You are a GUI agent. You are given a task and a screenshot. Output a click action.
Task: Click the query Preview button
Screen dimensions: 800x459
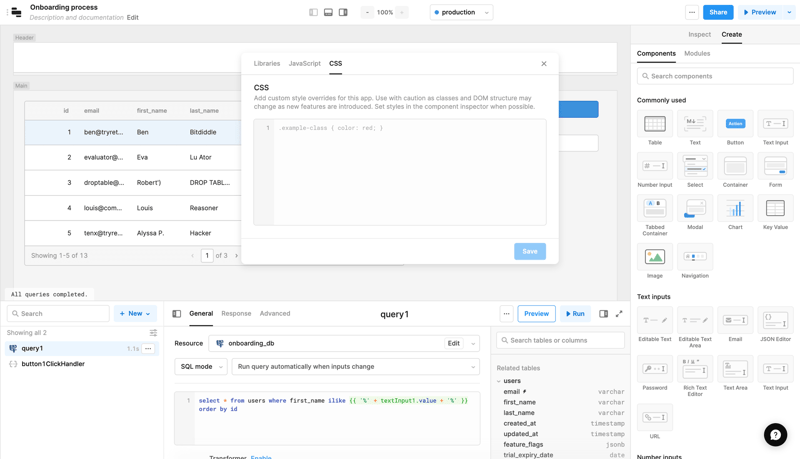(x=536, y=314)
